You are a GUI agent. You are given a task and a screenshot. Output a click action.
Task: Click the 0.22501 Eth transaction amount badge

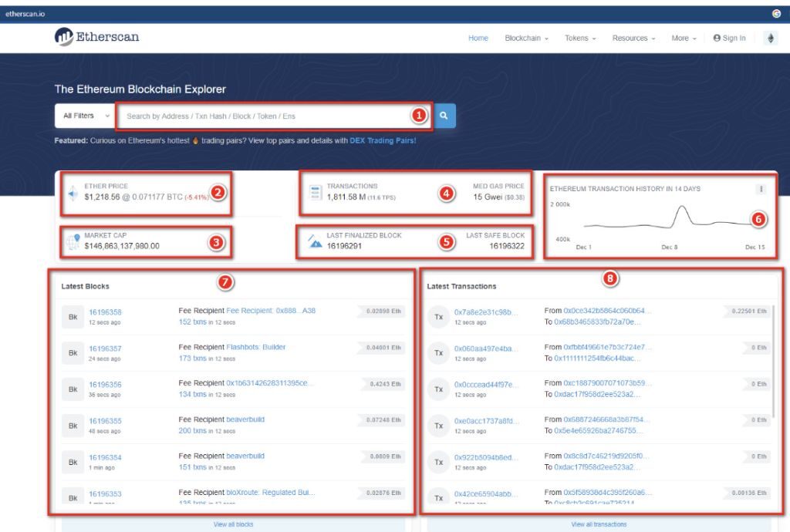(x=748, y=311)
